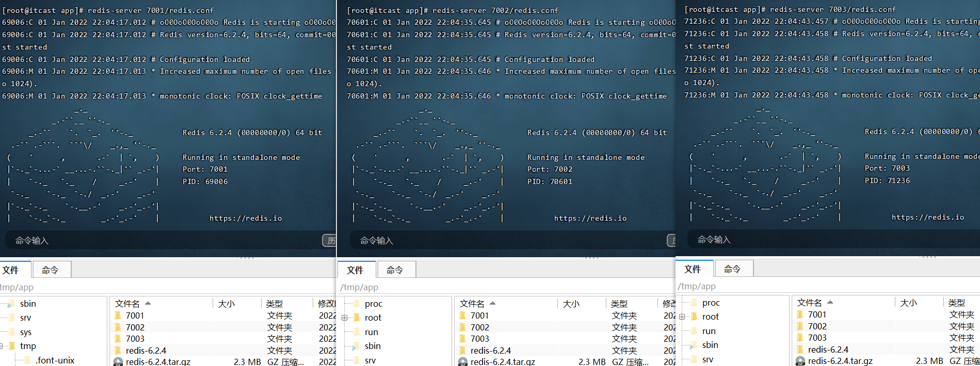980x366 pixels.
Task: Click the "7003" file name in left pane
Action: (x=135, y=339)
